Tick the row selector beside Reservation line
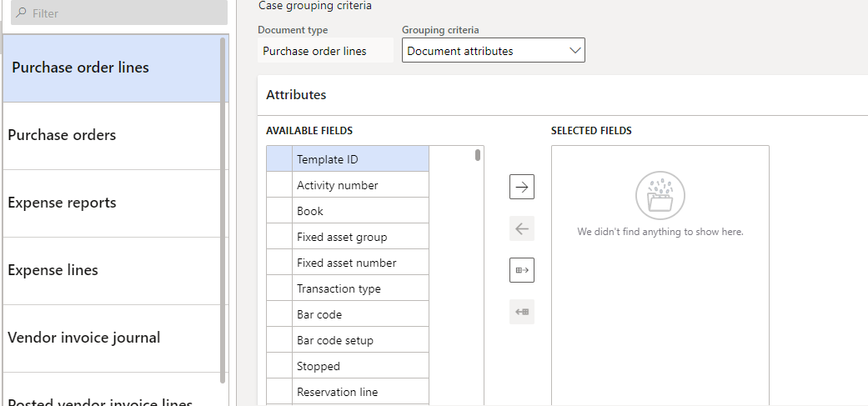Screen dimensions: 868x406 click(279, 392)
